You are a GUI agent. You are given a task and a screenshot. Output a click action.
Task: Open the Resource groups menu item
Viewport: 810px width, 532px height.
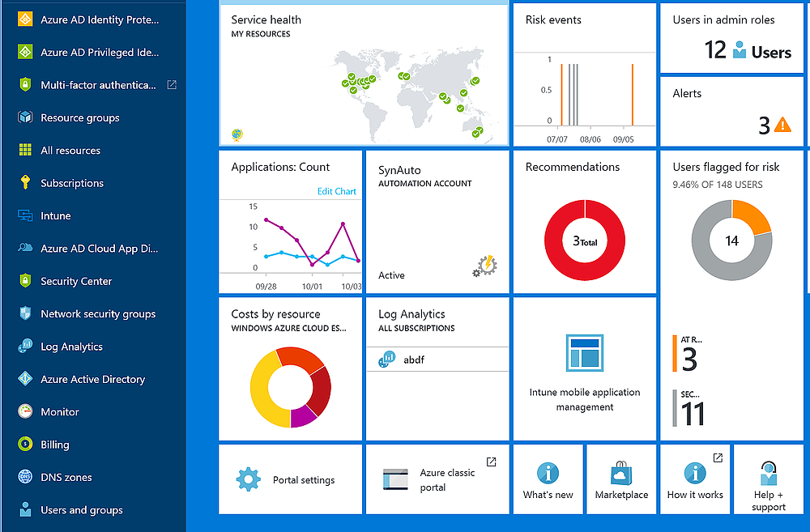pos(80,117)
